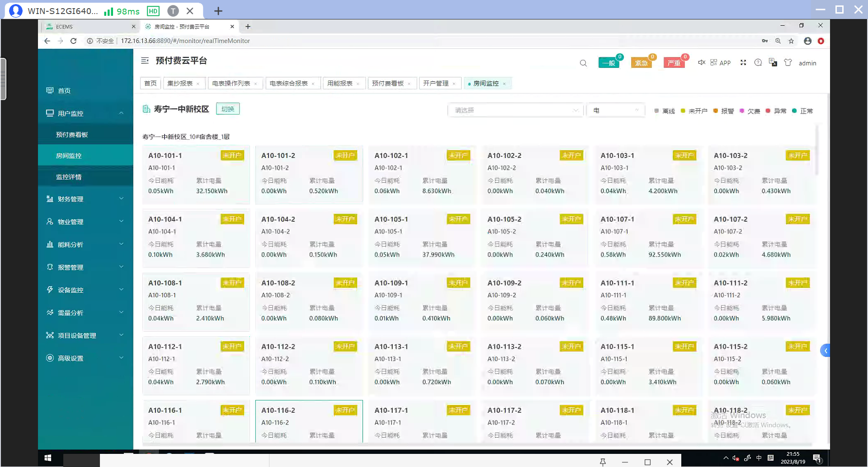Select 房间监控 sidebar item
The image size is (868, 467).
(x=85, y=156)
